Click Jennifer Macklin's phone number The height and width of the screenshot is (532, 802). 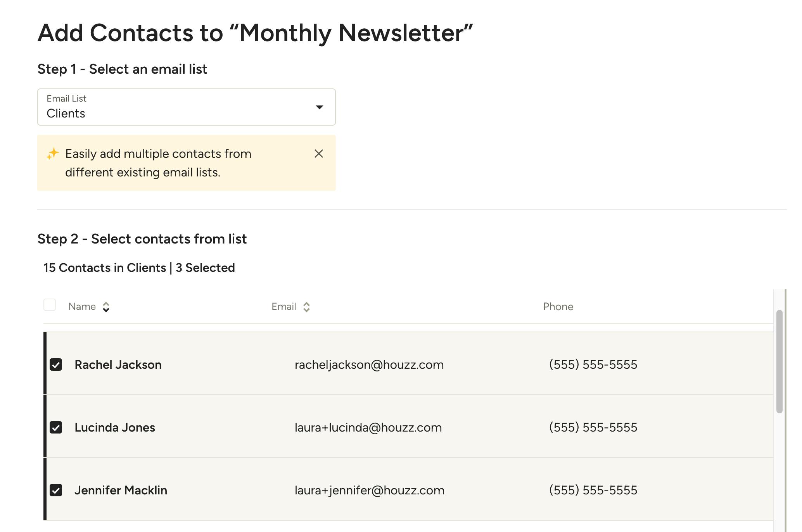(x=593, y=490)
